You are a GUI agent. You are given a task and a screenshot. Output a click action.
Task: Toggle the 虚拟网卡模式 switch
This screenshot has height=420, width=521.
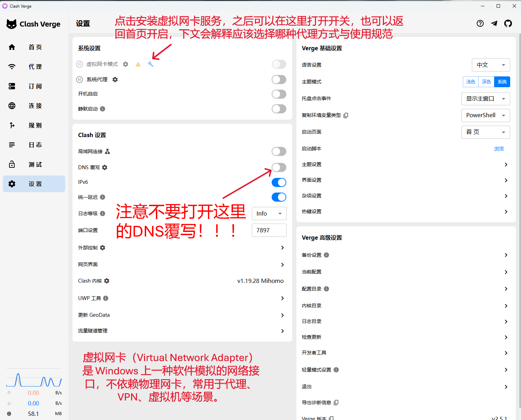click(279, 64)
